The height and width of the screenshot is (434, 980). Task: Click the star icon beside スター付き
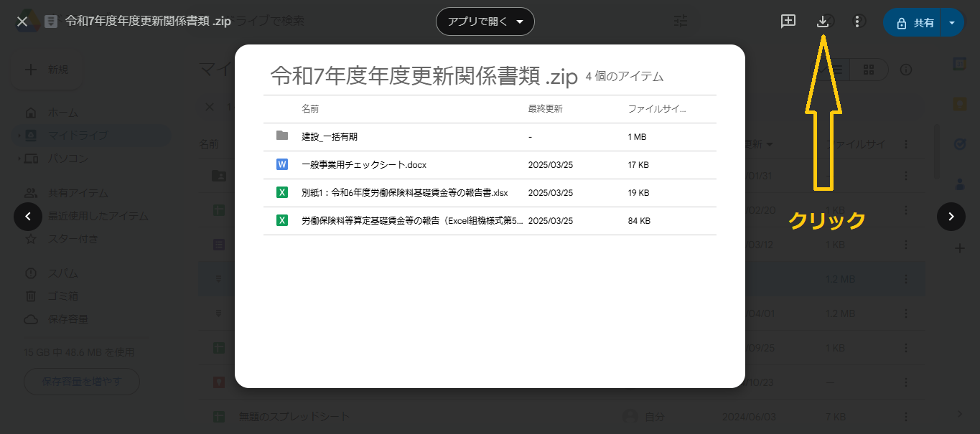click(x=31, y=239)
